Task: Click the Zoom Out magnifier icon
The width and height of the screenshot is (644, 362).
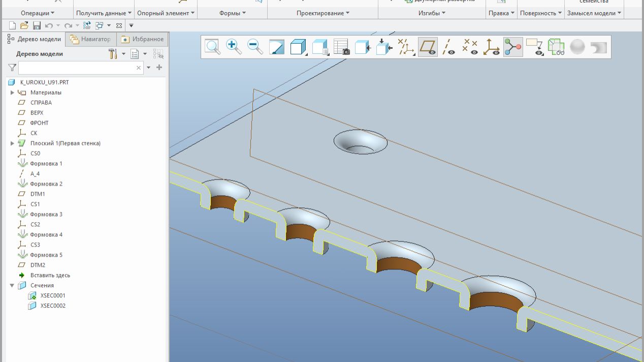Action: point(255,47)
